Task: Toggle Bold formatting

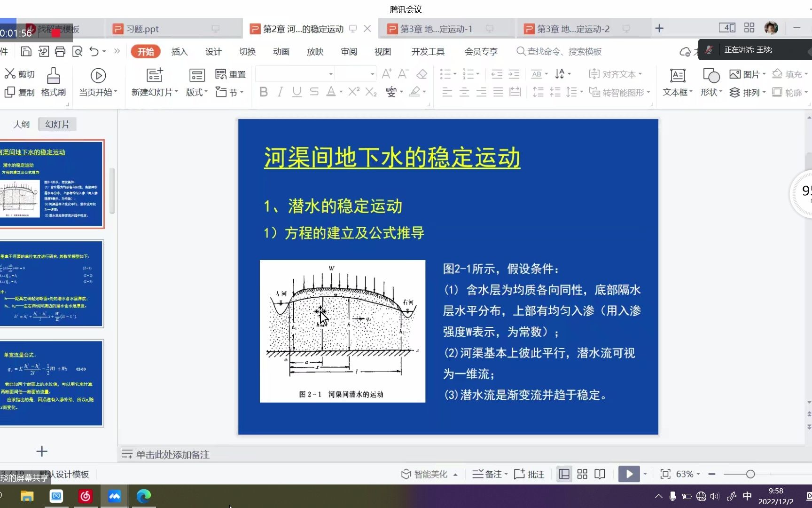Action: (x=264, y=92)
